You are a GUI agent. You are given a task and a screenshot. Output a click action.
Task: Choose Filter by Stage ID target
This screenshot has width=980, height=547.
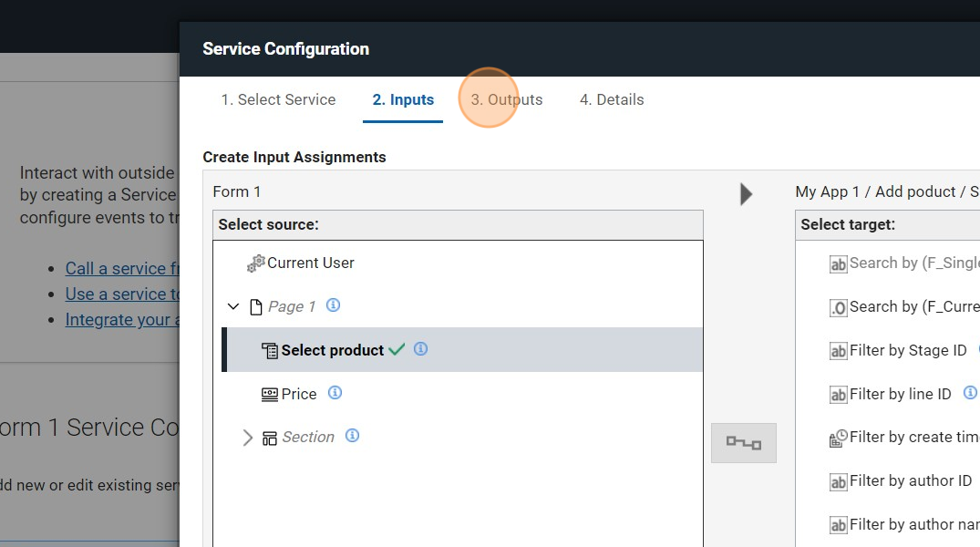tap(907, 350)
